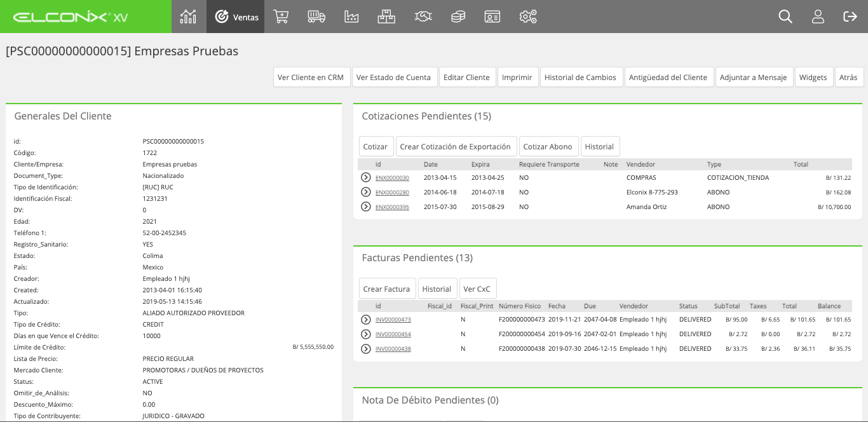Click the Cotizar button
This screenshot has height=422, width=868.
tap(376, 146)
